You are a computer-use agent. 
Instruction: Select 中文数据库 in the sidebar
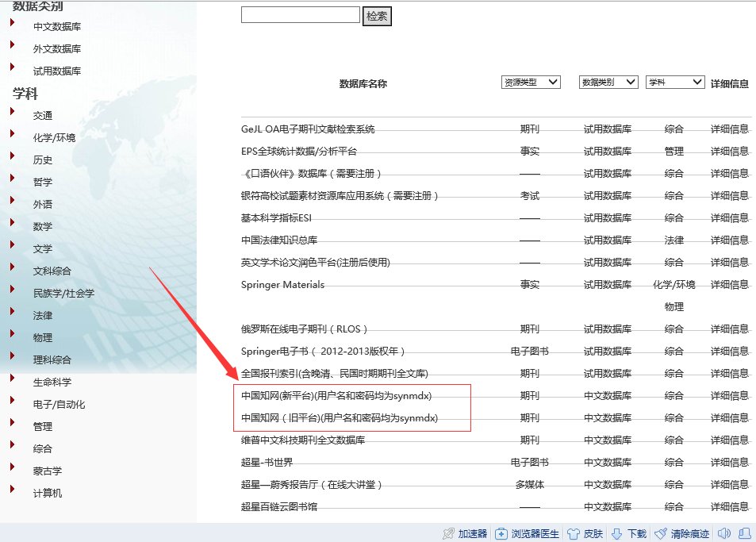click(x=57, y=26)
